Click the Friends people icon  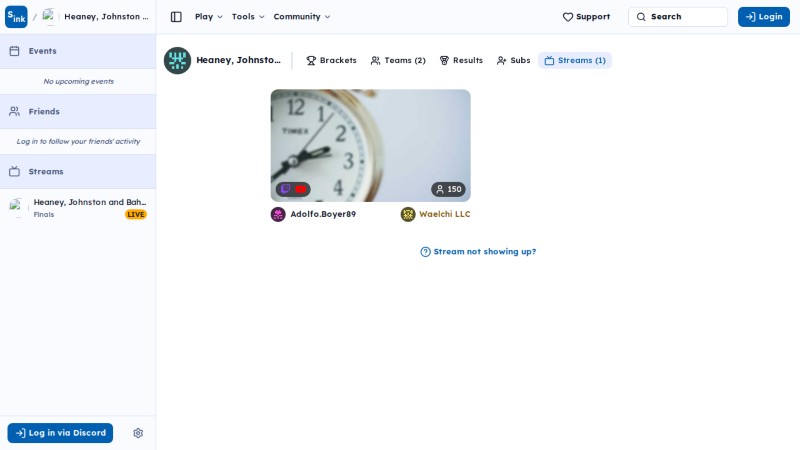click(x=14, y=111)
